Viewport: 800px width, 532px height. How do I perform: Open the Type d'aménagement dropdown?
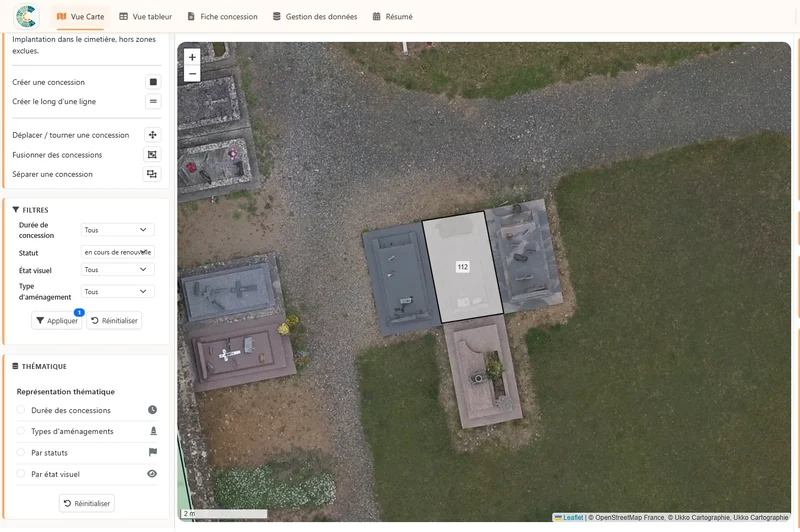point(117,291)
